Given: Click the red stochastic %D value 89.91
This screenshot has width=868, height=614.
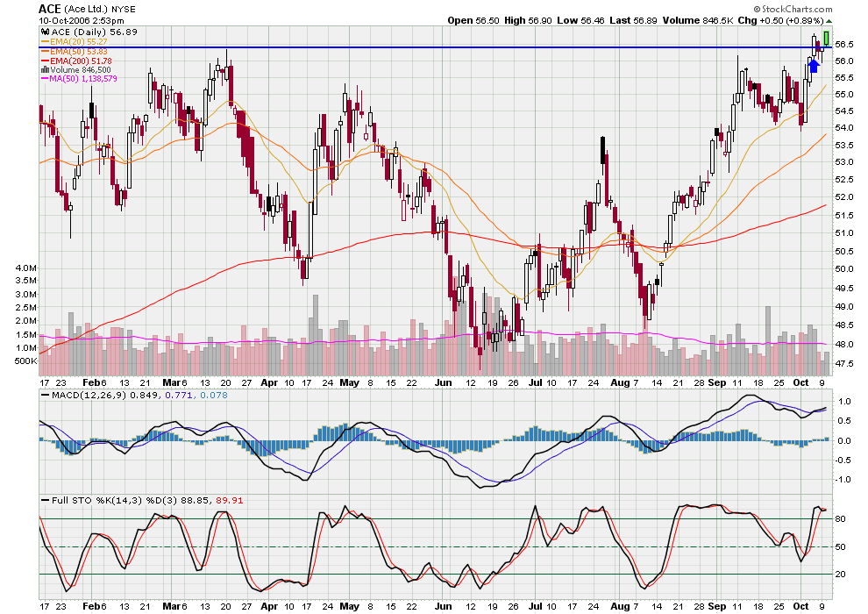Looking at the screenshot, I should (229, 501).
